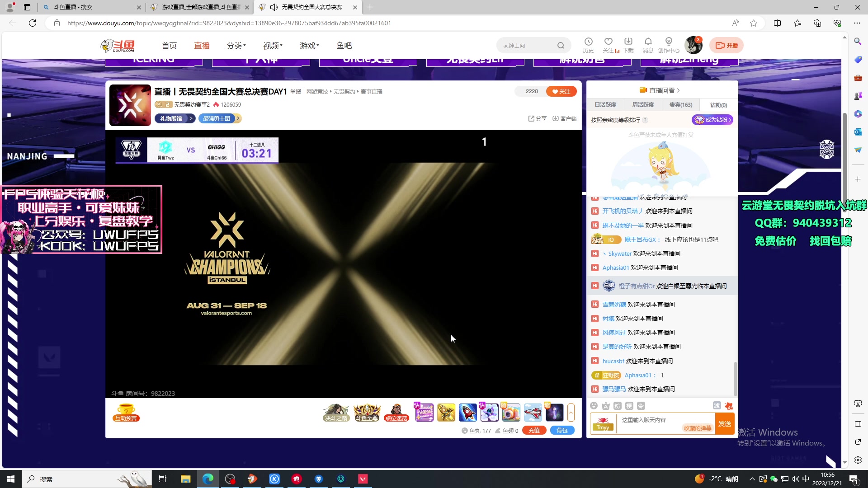Click the purple galaxy gift icon
This screenshot has width=868, height=488.
coord(555,413)
